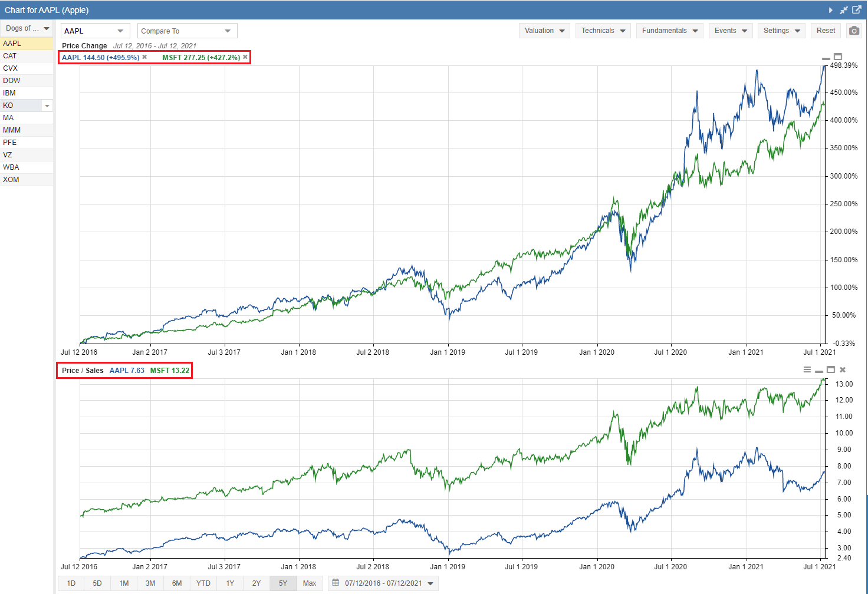This screenshot has height=594, width=868.
Task: Remove AAPL series via its x icon
Action: (144, 57)
